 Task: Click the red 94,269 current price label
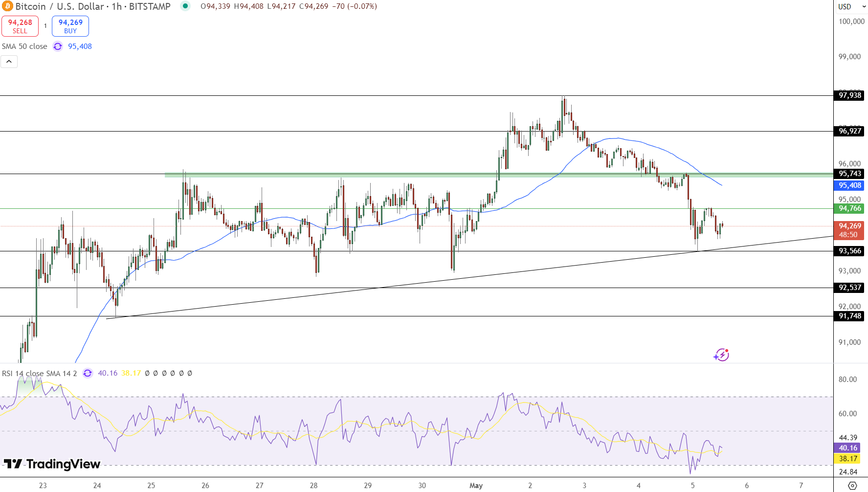coord(849,230)
